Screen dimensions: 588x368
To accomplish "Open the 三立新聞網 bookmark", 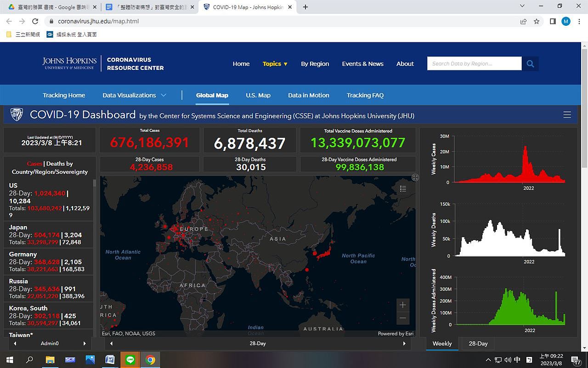I will tap(23, 34).
